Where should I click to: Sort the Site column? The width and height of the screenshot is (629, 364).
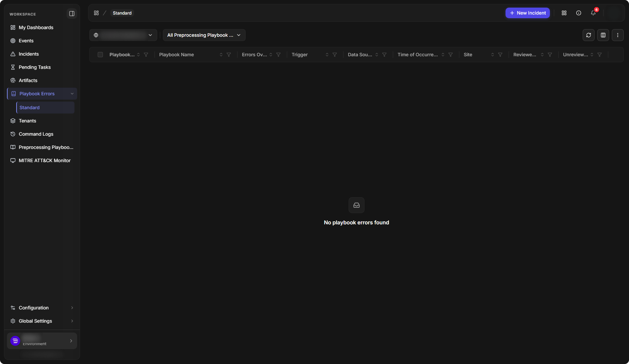coord(493,55)
